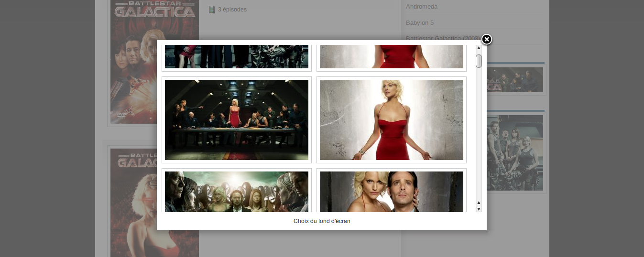The width and height of the screenshot is (644, 257).
Task: Click the Choix du fond d'écran caption
Action: [x=322, y=221]
